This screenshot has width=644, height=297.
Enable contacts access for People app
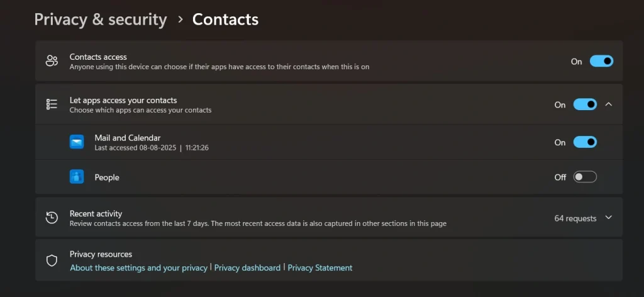(585, 177)
